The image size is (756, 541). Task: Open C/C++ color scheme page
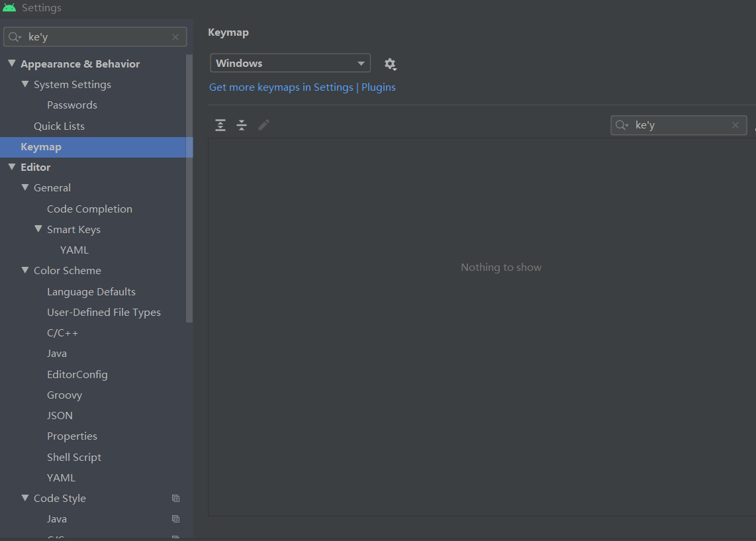(x=62, y=333)
